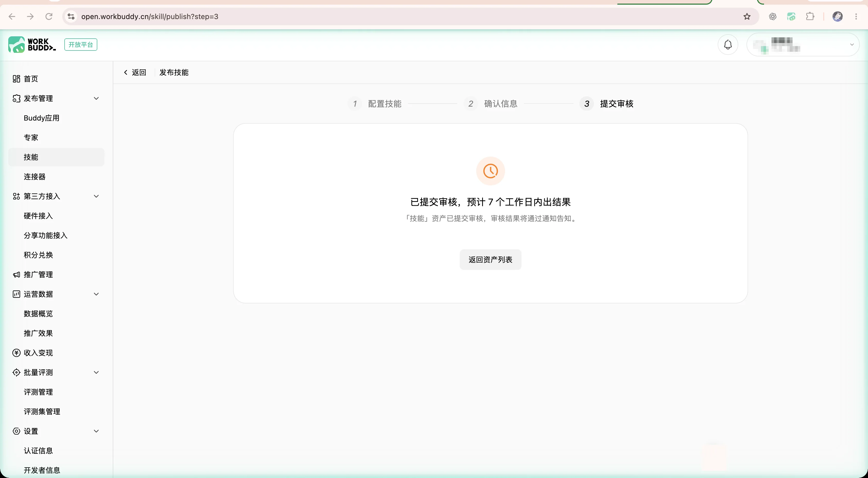The image size is (868, 478).
Task: Open 推广管理 in the sidebar
Action: 56,274
